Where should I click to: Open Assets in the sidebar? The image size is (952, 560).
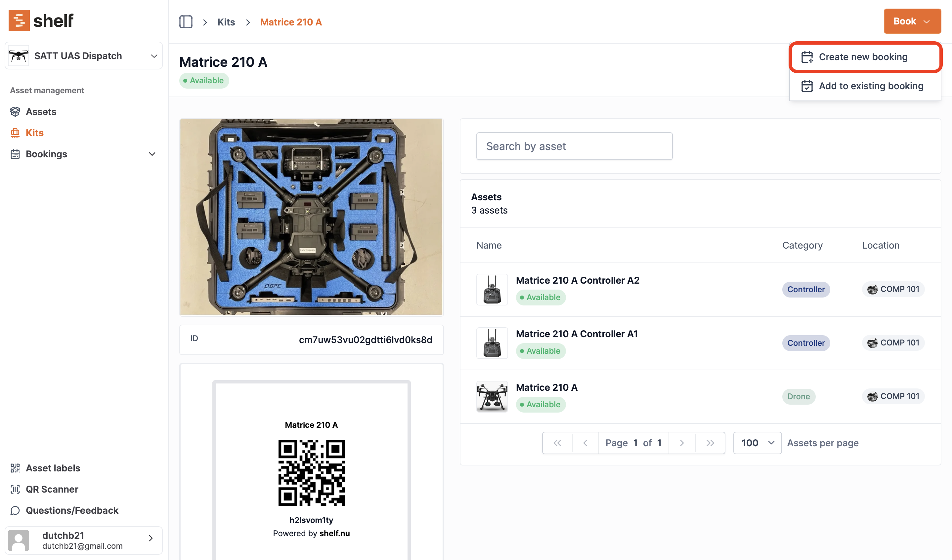[x=41, y=111]
